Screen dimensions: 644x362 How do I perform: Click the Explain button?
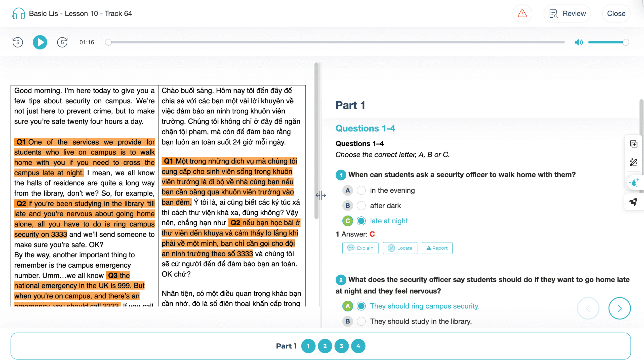click(x=360, y=248)
